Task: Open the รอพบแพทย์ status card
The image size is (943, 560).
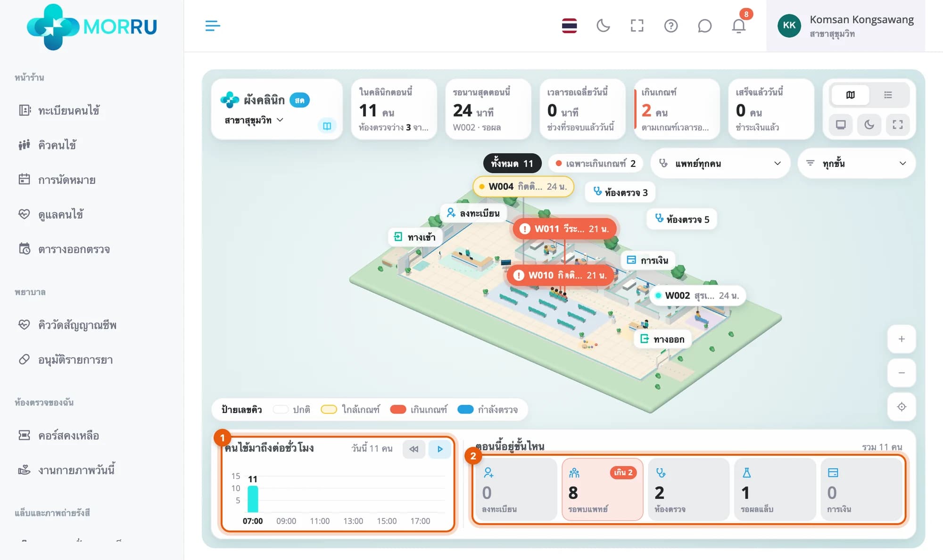Action: click(602, 489)
